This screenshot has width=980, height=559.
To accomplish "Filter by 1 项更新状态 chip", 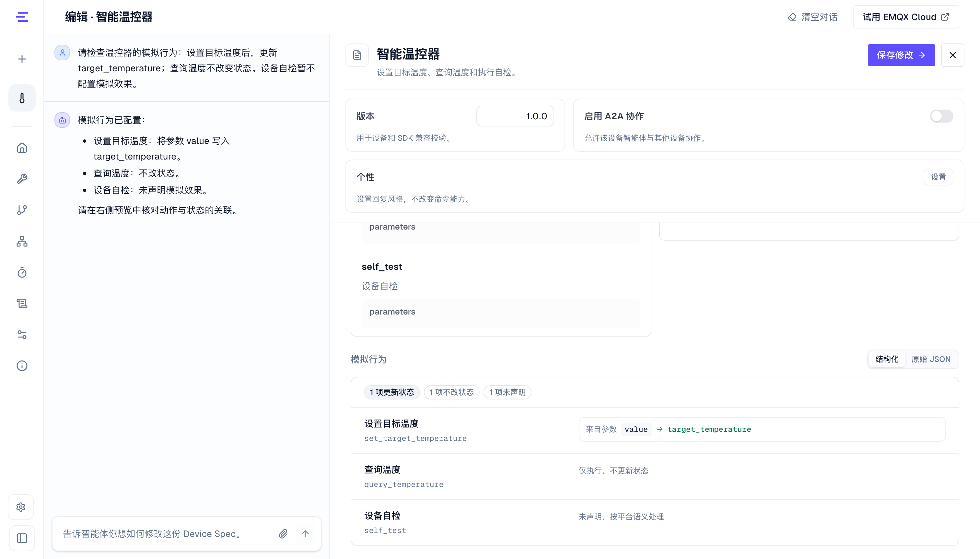I will [392, 392].
